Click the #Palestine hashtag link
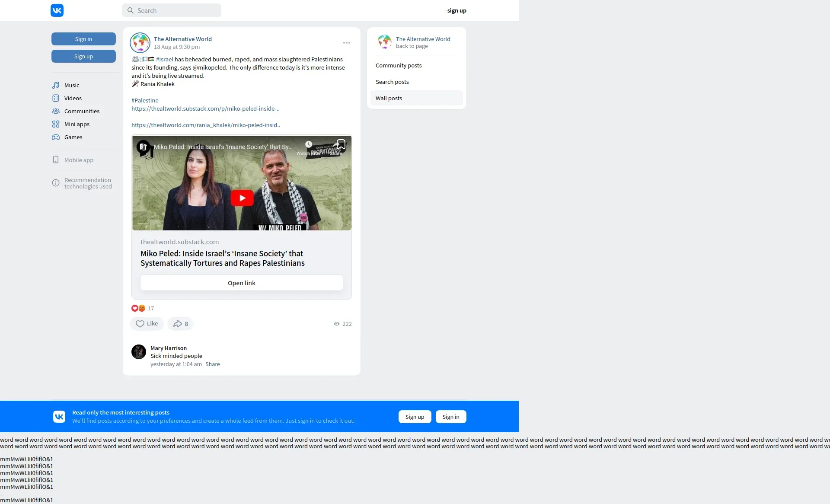The image size is (830, 504). point(145,100)
